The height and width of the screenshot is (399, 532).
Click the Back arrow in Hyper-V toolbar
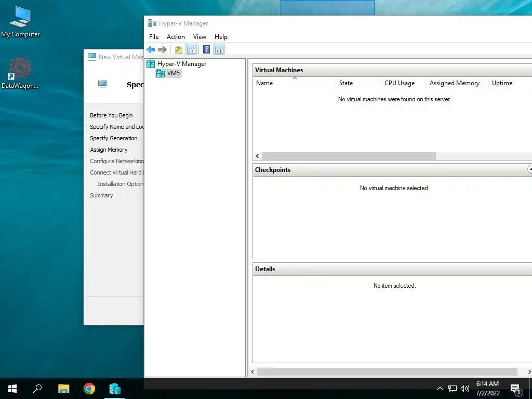[151, 50]
